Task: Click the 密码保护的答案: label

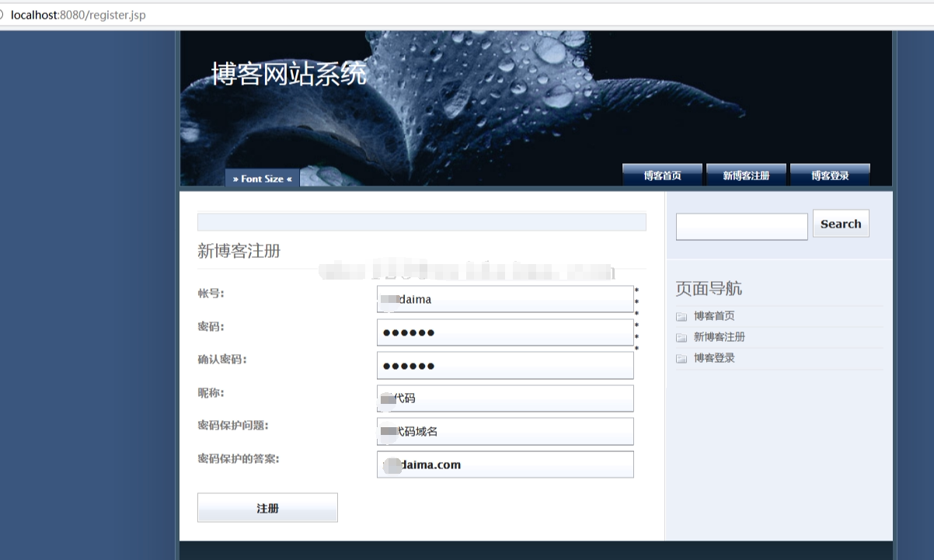Action: 239,459
